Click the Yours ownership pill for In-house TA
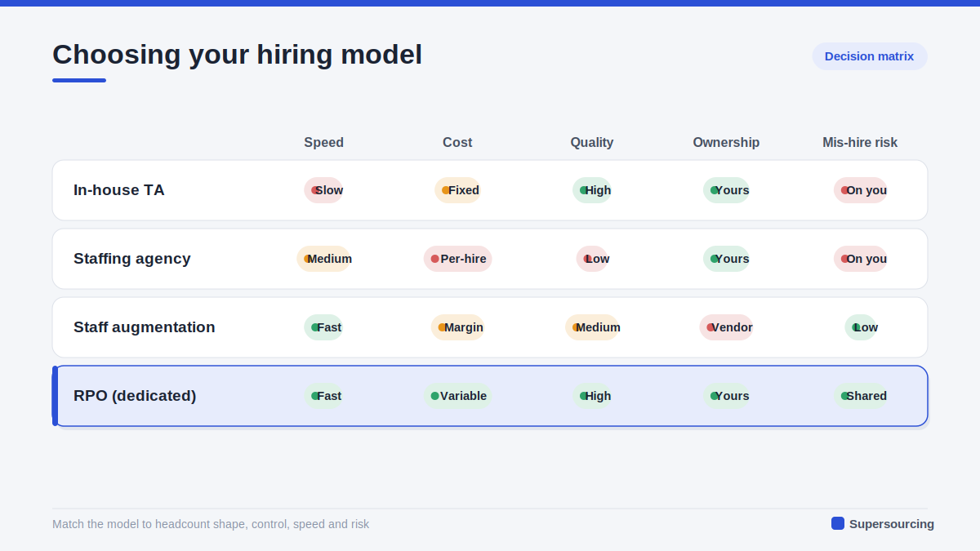The height and width of the screenshot is (551, 980). coord(726,190)
